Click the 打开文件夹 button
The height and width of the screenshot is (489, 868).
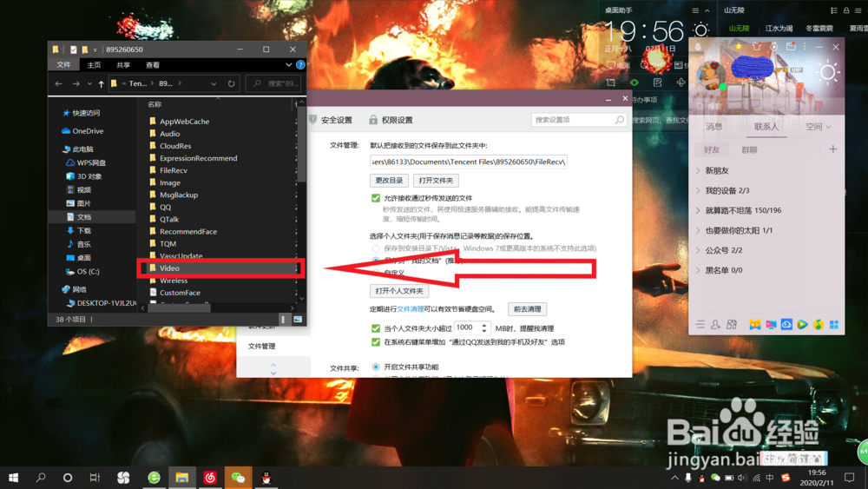coord(436,181)
